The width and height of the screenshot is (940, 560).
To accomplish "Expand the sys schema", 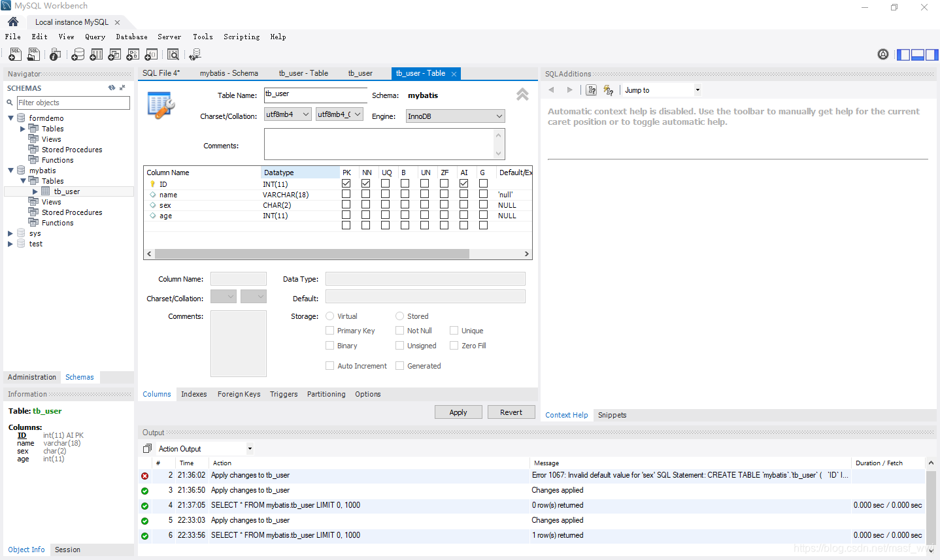I will click(x=10, y=233).
